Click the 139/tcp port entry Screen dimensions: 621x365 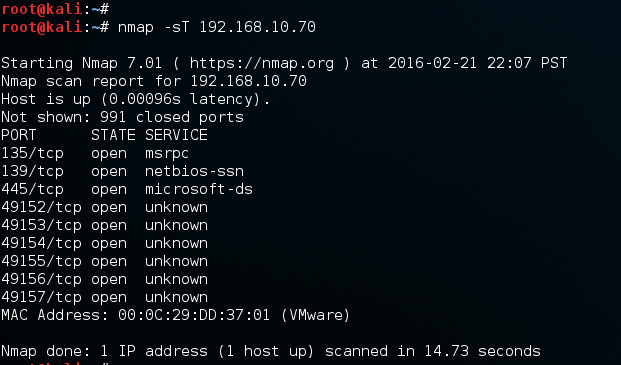click(x=32, y=172)
